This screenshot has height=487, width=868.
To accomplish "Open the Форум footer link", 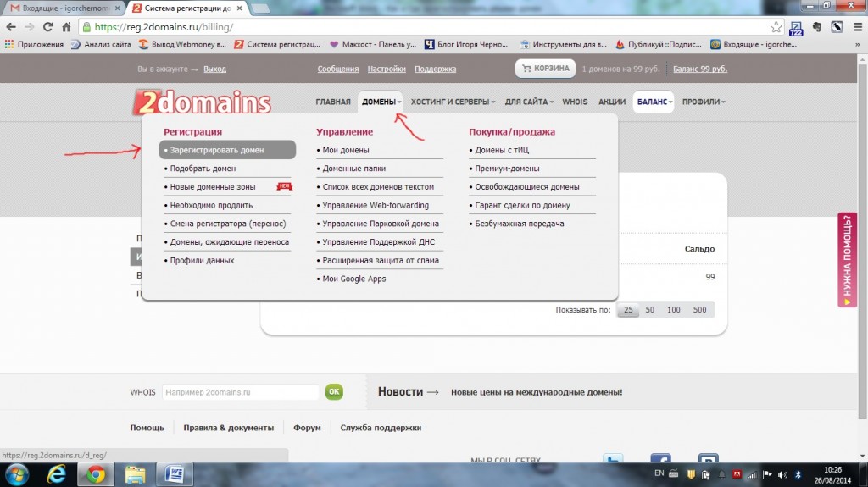I will pos(307,428).
